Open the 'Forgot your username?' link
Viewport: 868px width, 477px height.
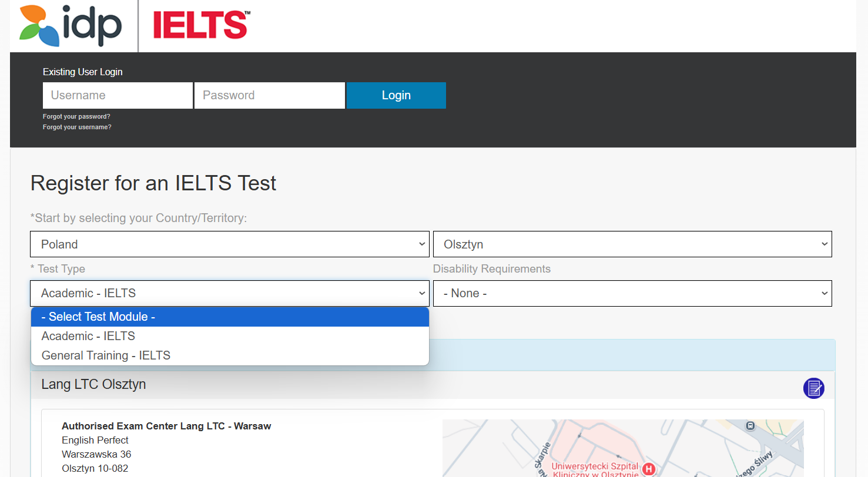point(77,127)
